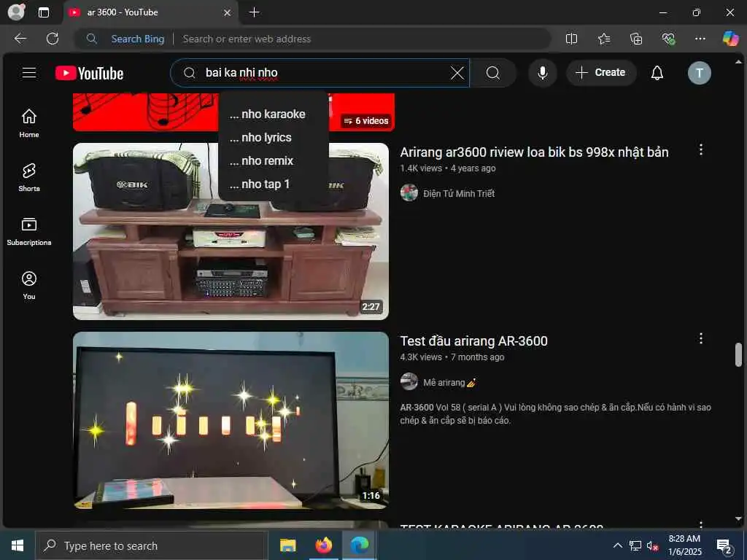Open the Arirang ar3600 riview video title
747x560 pixels.
pyautogui.click(x=534, y=152)
